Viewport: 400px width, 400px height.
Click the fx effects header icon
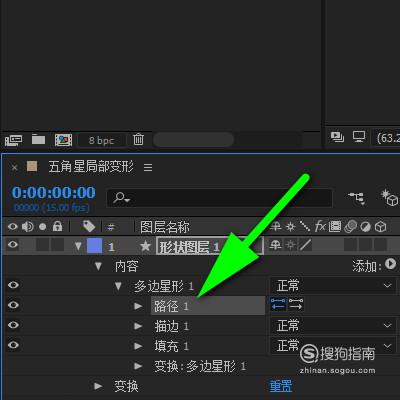point(320,226)
